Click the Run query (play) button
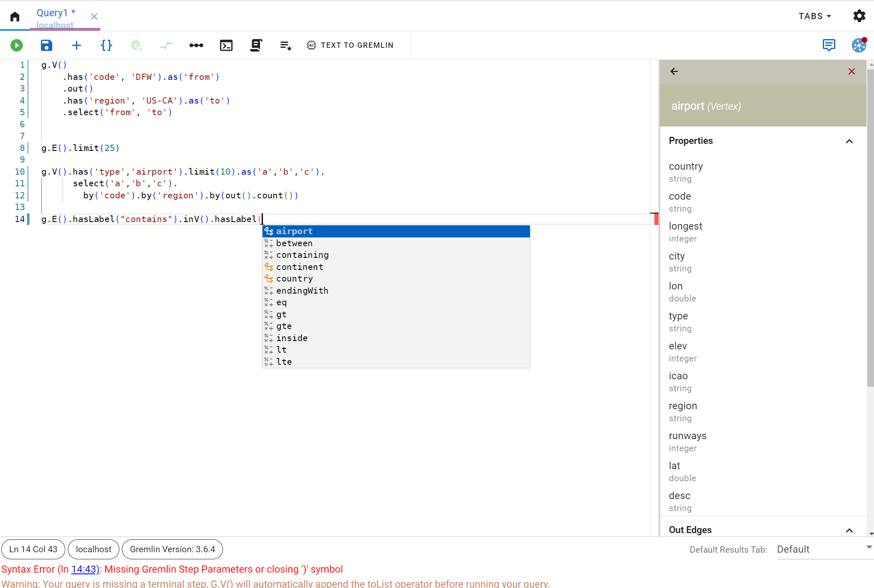874x588 pixels. pos(16,44)
